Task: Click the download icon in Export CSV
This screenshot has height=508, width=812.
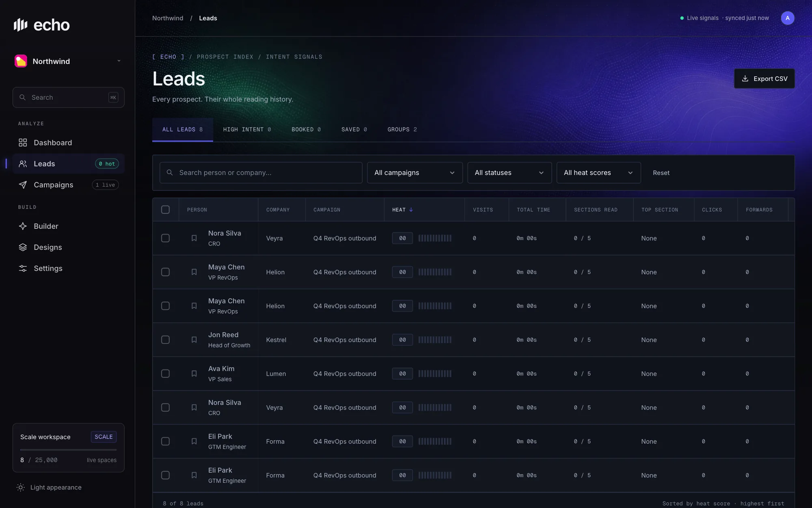Action: (x=745, y=78)
